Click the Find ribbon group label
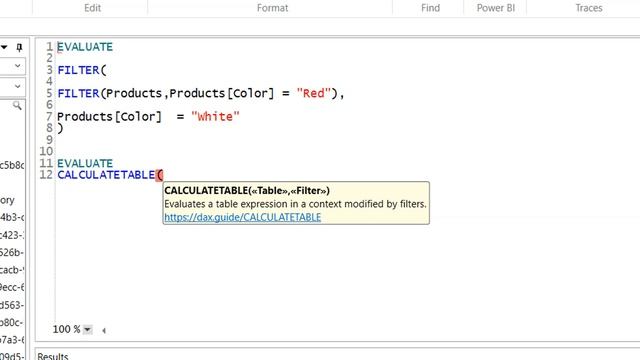640x360 pixels. [x=430, y=8]
